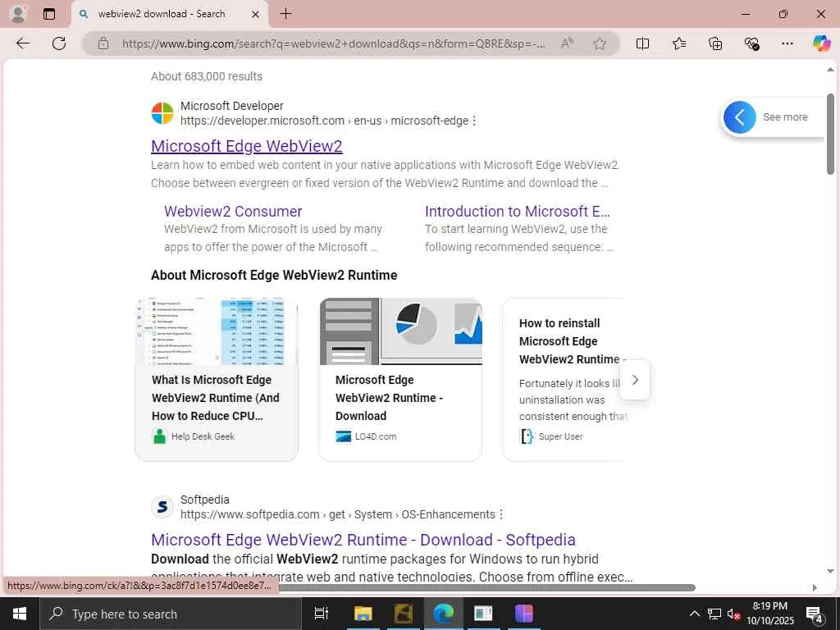Open muted volume tray icon
The image size is (840, 630).
coord(733,614)
